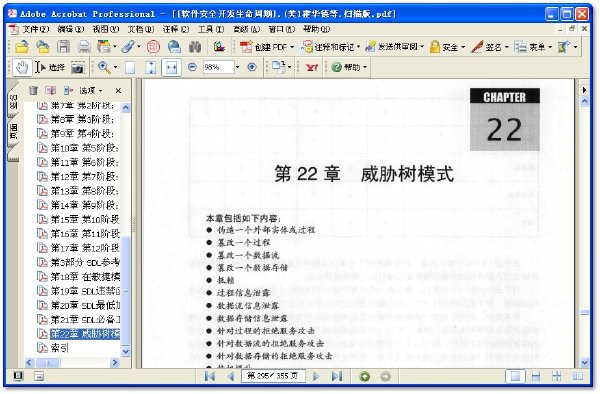
Task: Open the 视图 menu
Action: (x=106, y=29)
